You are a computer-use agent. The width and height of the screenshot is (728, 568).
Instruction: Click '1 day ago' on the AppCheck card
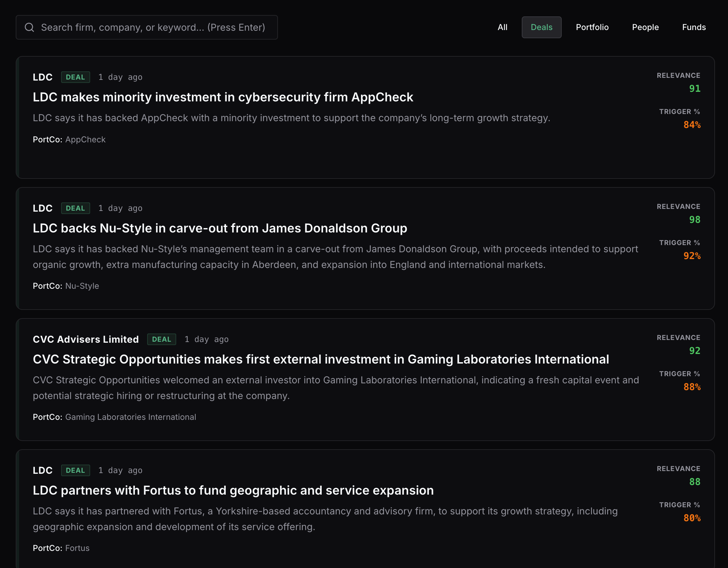pyautogui.click(x=121, y=77)
